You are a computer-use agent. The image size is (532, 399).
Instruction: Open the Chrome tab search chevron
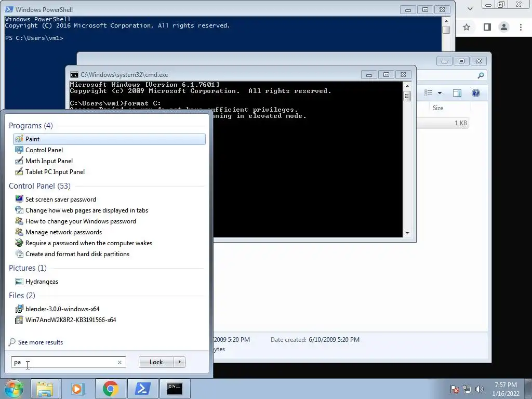point(470,9)
